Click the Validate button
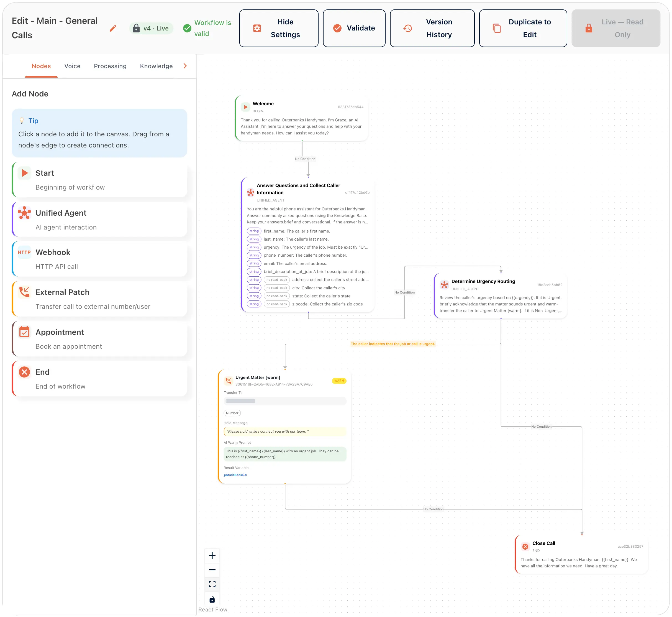This screenshot has height=617, width=672. pyautogui.click(x=354, y=28)
